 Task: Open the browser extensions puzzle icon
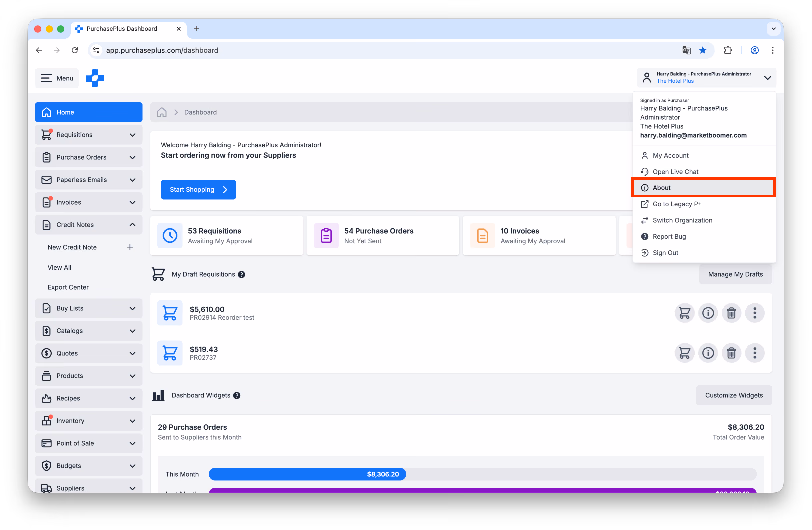[728, 50]
